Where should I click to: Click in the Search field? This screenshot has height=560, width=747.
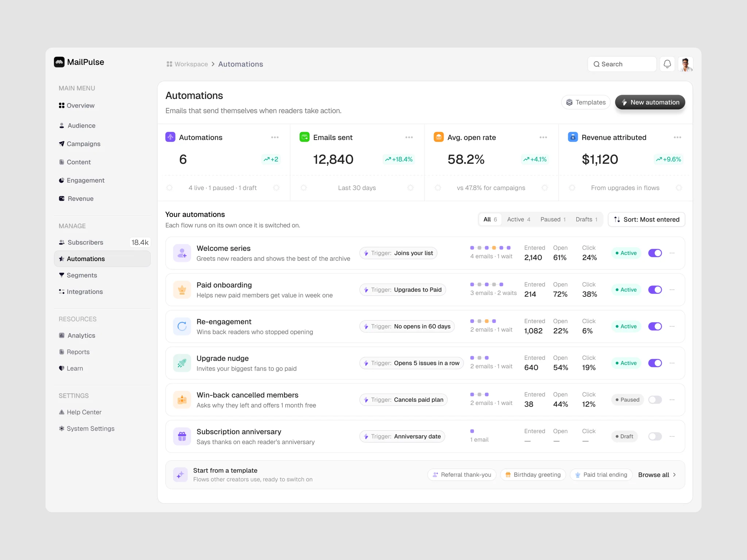click(622, 64)
